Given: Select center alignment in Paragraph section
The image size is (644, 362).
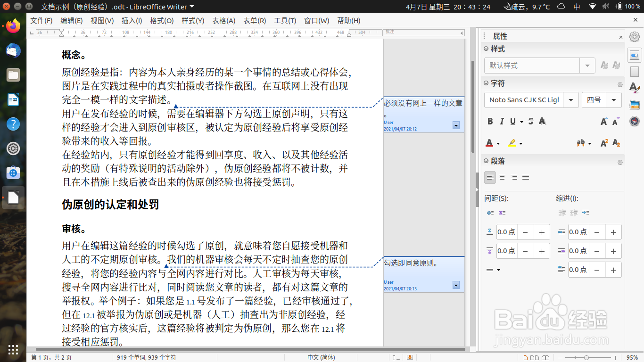Looking at the screenshot, I should coord(502,177).
